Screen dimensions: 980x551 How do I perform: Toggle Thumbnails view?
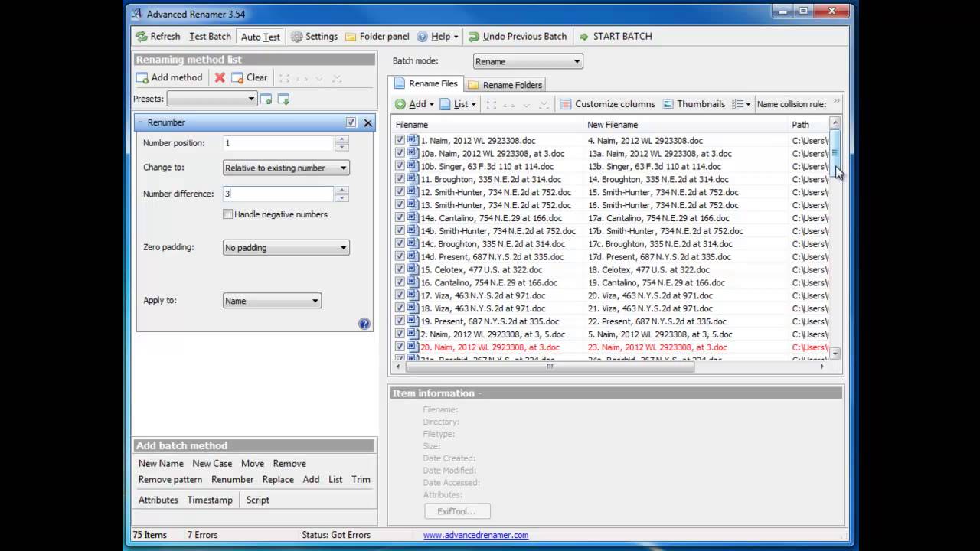(x=694, y=104)
